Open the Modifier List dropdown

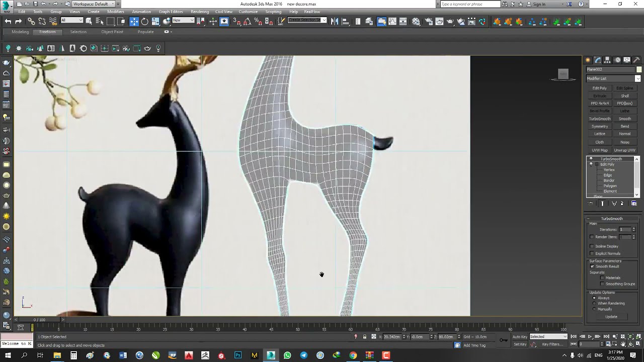pos(613,78)
